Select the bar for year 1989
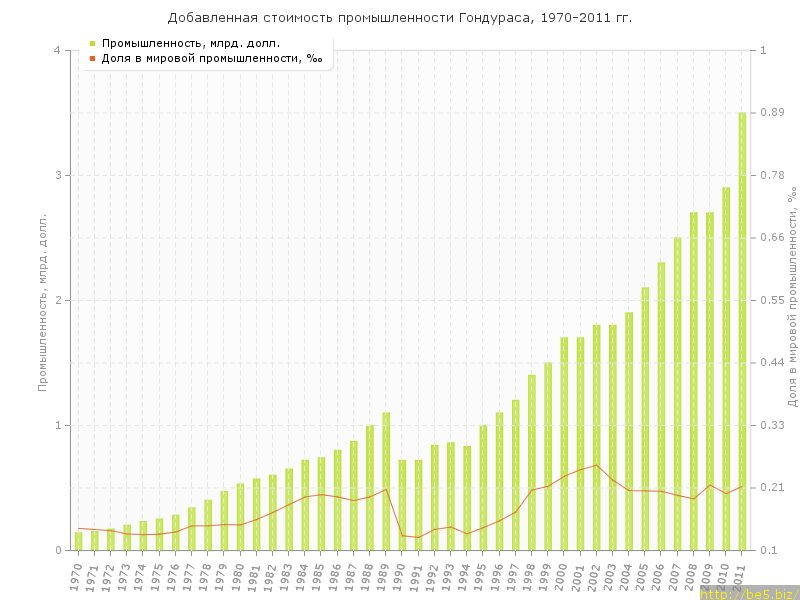Screen dimensions: 800x600 [x=386, y=481]
